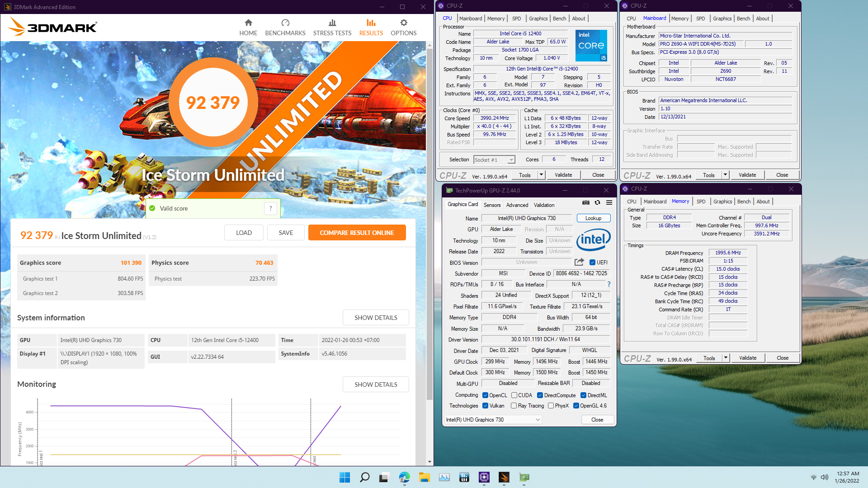Toggle the CUDA checkbox

pyautogui.click(x=514, y=395)
